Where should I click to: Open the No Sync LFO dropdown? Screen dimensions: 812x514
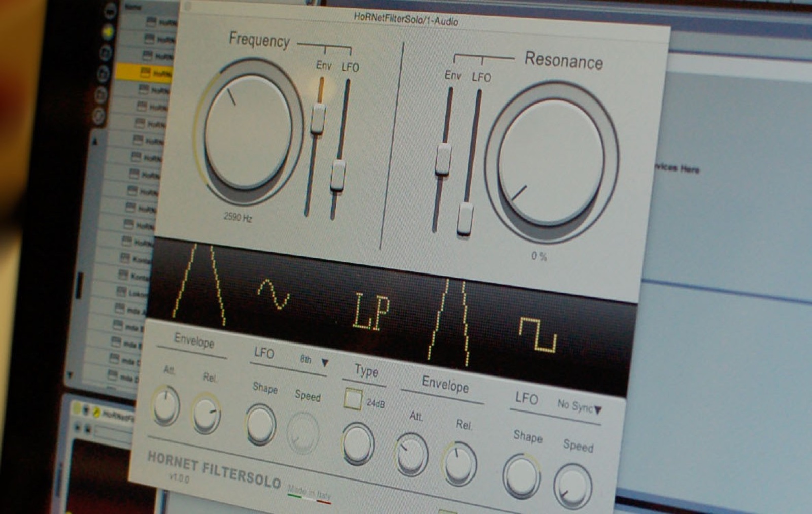tap(580, 406)
